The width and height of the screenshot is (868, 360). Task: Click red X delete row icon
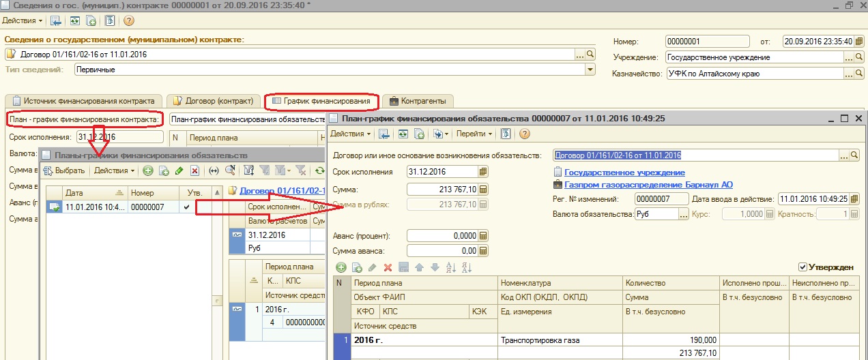tap(388, 268)
